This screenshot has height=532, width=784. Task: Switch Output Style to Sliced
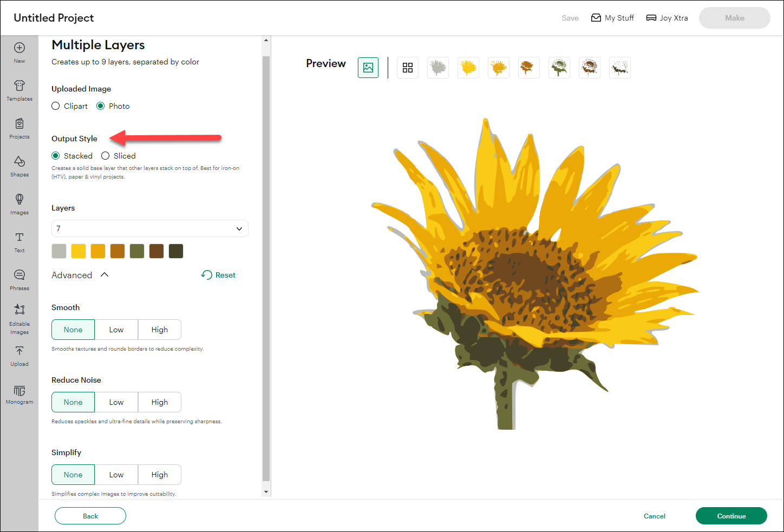point(105,156)
